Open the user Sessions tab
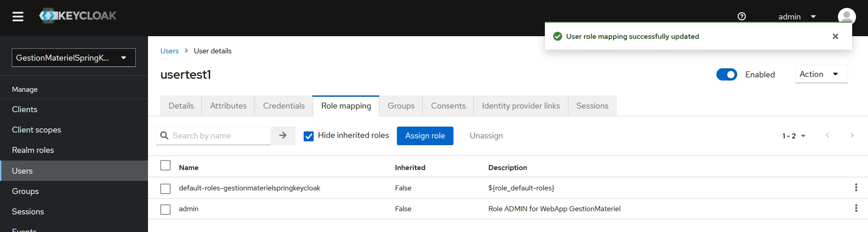Screen dimensions: 868x232 tap(592, 106)
